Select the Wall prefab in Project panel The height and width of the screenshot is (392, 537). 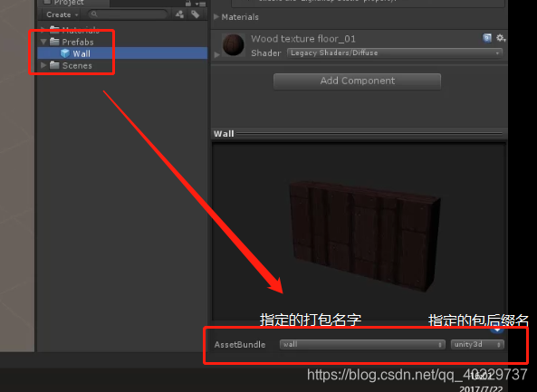click(122, 53)
